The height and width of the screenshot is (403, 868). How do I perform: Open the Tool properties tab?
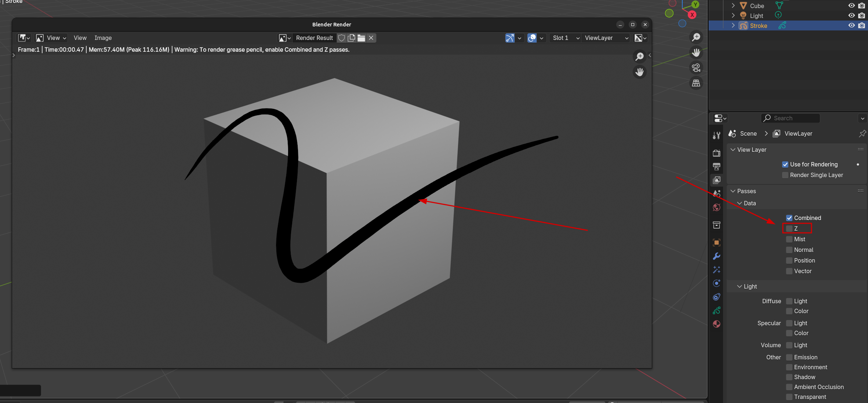[716, 135]
